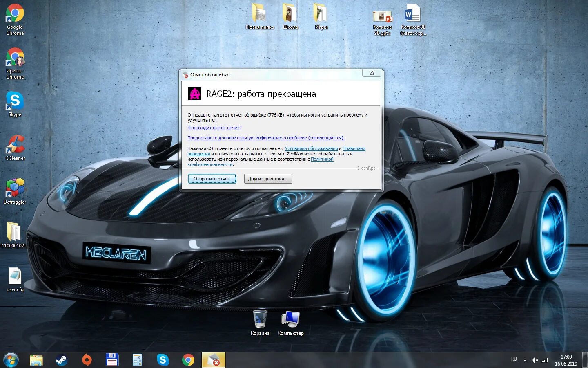Switch to the error report taskbar item
The width and height of the screenshot is (588, 368).
pyautogui.click(x=214, y=360)
